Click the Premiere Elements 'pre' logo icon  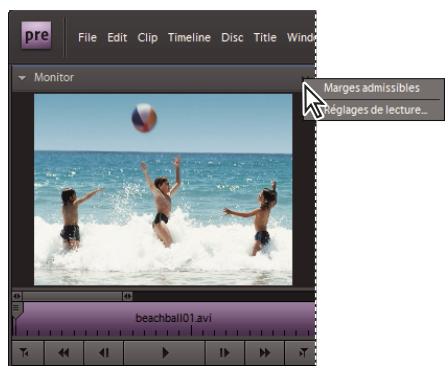point(36,35)
